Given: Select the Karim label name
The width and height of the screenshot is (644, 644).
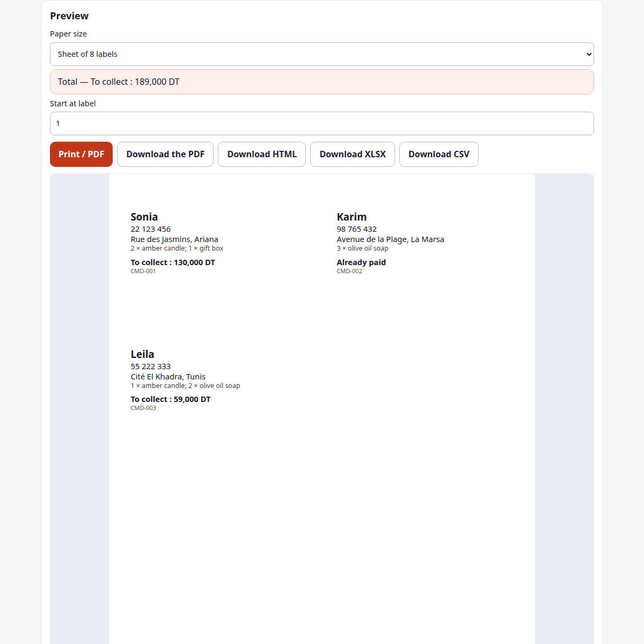Looking at the screenshot, I should (x=352, y=217).
